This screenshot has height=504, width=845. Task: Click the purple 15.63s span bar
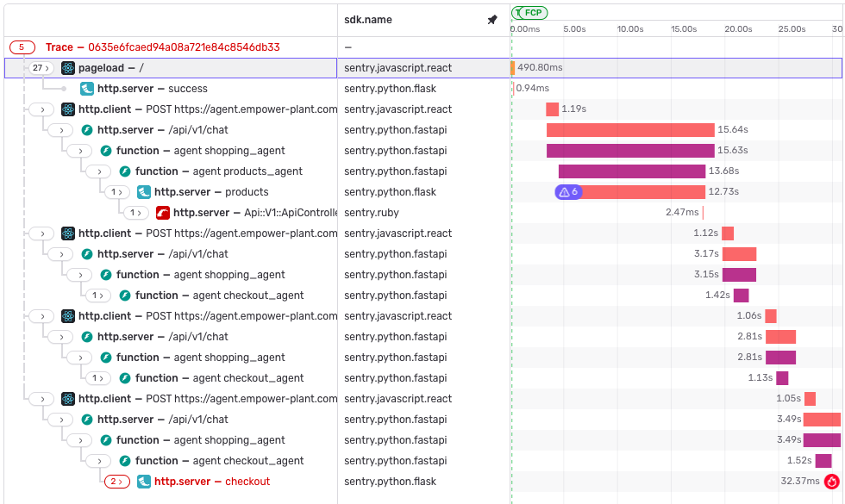pos(630,151)
